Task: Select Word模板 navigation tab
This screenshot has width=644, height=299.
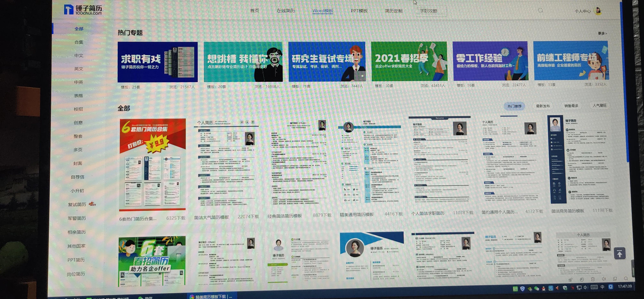Action: 323,11
